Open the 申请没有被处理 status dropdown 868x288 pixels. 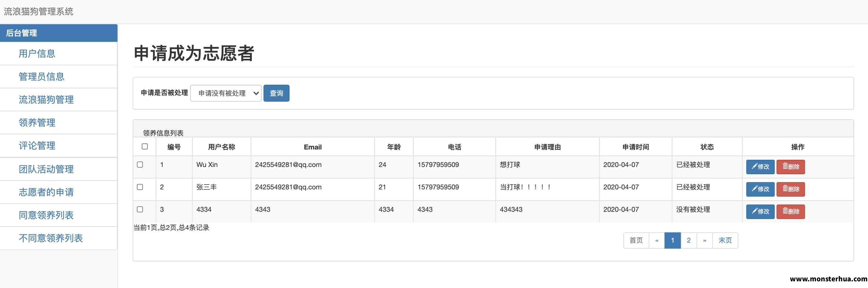[226, 93]
